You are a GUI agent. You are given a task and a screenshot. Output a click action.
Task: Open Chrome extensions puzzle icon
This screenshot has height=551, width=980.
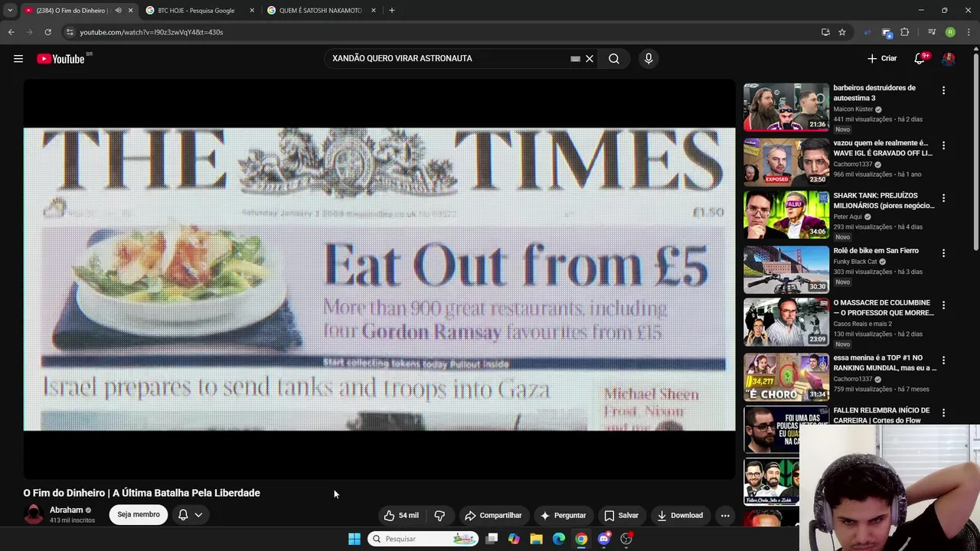905,32
